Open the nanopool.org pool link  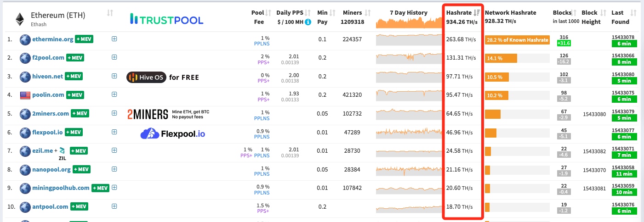(51, 170)
